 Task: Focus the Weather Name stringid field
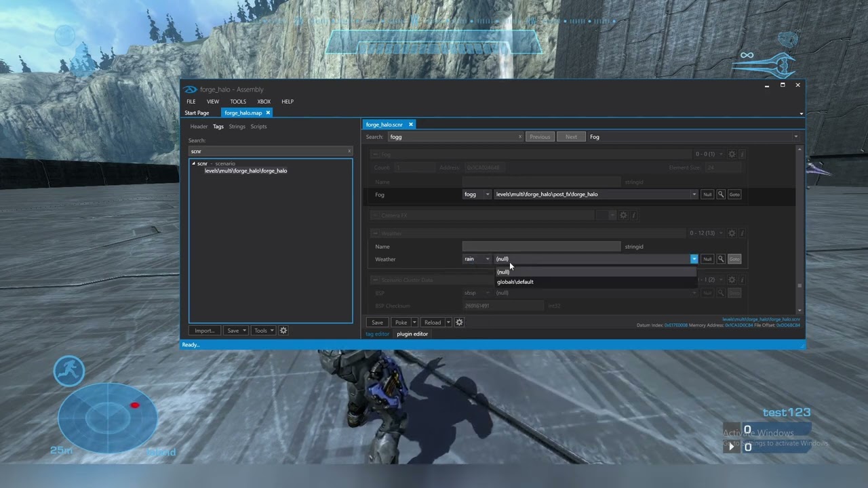[x=541, y=247]
